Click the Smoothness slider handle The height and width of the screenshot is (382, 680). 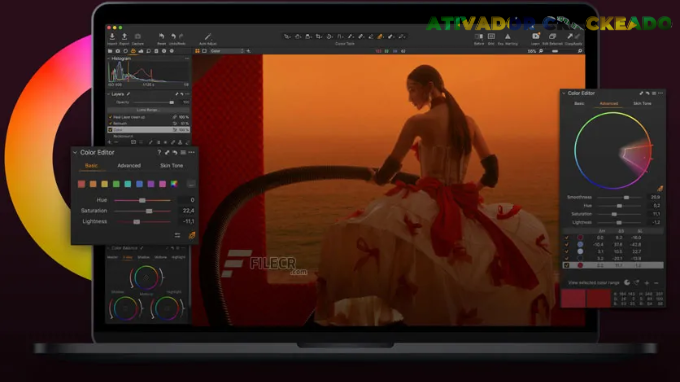pyautogui.click(x=626, y=197)
